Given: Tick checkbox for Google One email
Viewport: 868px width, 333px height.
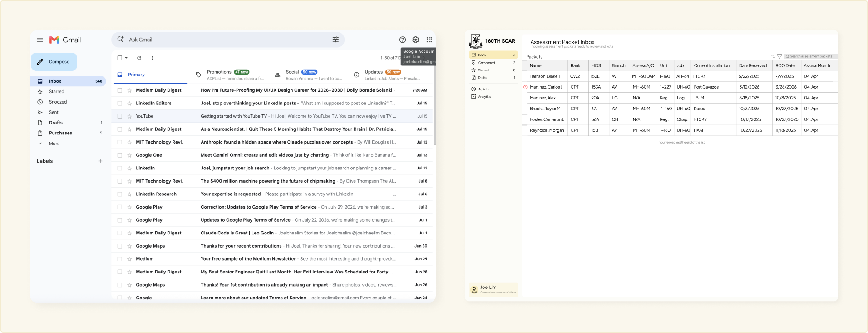Looking at the screenshot, I should (120, 155).
